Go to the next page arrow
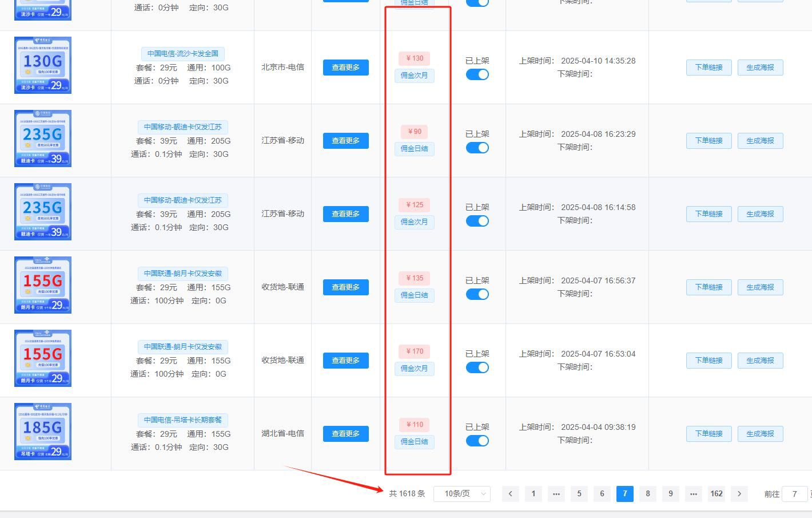Image resolution: width=812 pixels, height=518 pixels. coord(739,493)
